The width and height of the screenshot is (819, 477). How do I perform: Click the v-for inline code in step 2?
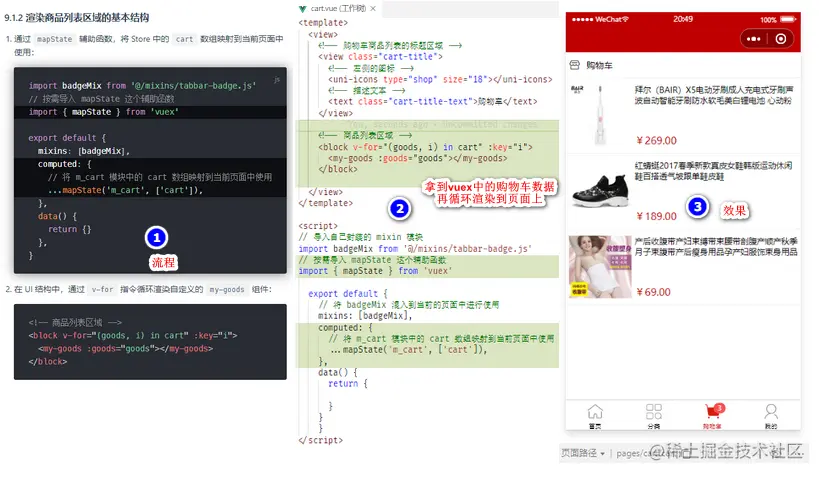click(x=102, y=289)
